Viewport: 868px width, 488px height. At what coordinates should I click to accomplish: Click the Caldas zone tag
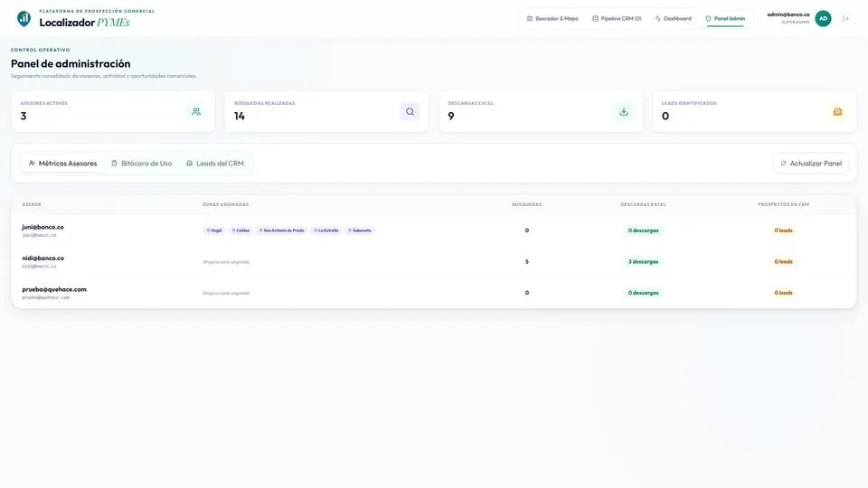coord(241,230)
